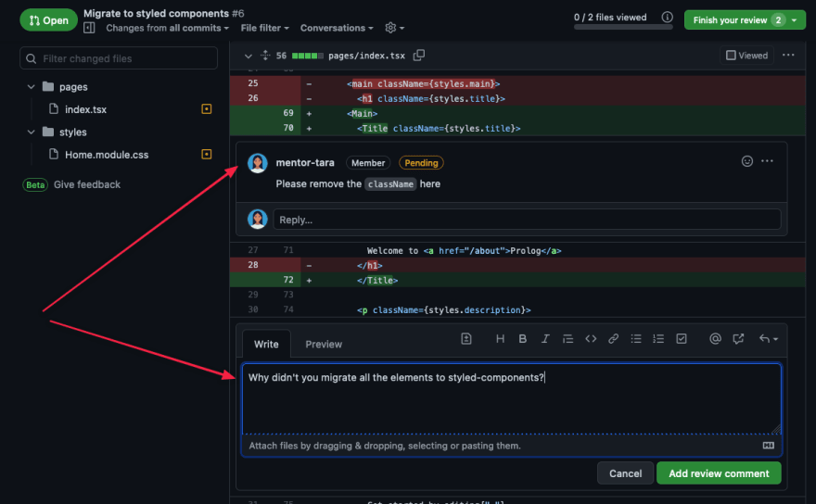The image size is (816, 504).
Task: Click inside the comment text area
Action: point(512,399)
